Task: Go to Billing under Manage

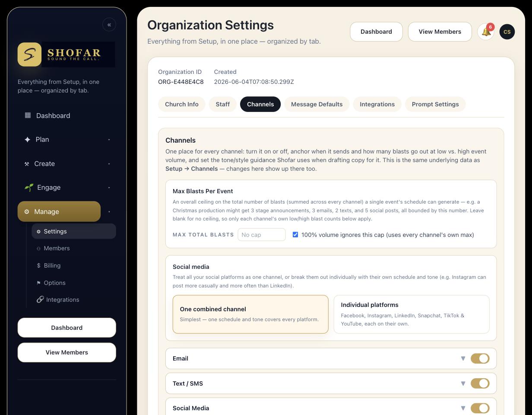Action: tap(74, 265)
